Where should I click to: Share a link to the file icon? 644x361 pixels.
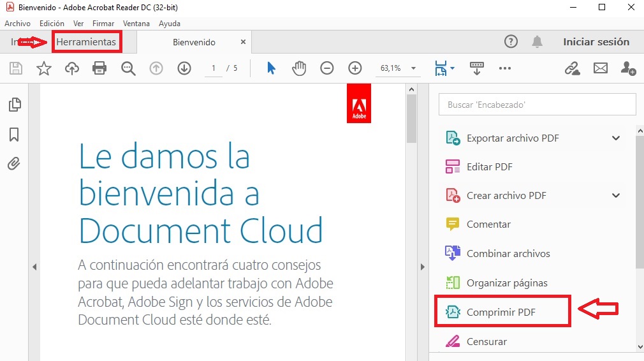click(x=572, y=68)
